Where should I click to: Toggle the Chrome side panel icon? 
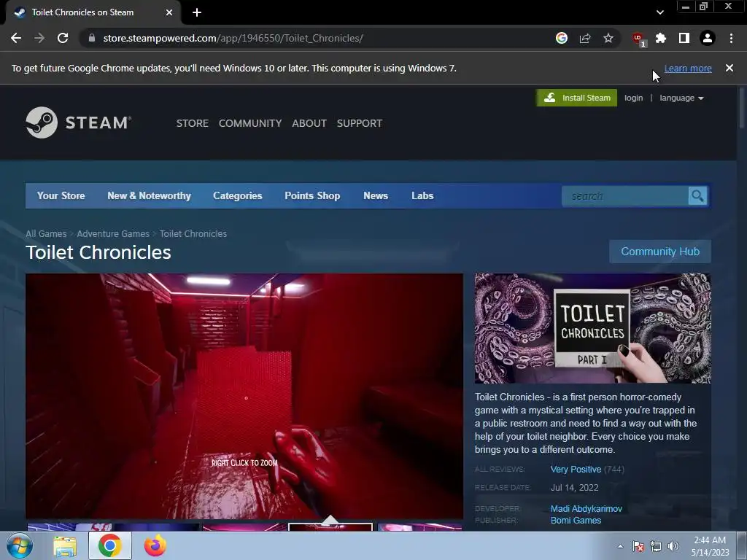[x=684, y=38]
